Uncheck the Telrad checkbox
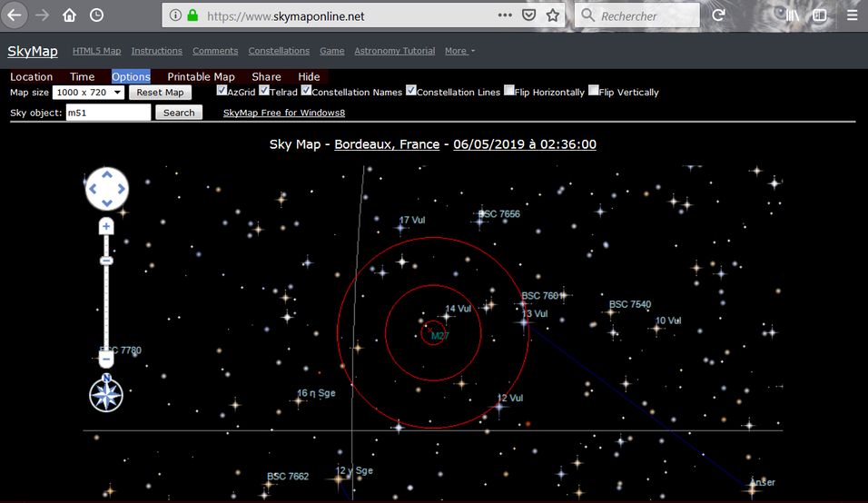Image resolution: width=868 pixels, height=503 pixels. tap(264, 91)
